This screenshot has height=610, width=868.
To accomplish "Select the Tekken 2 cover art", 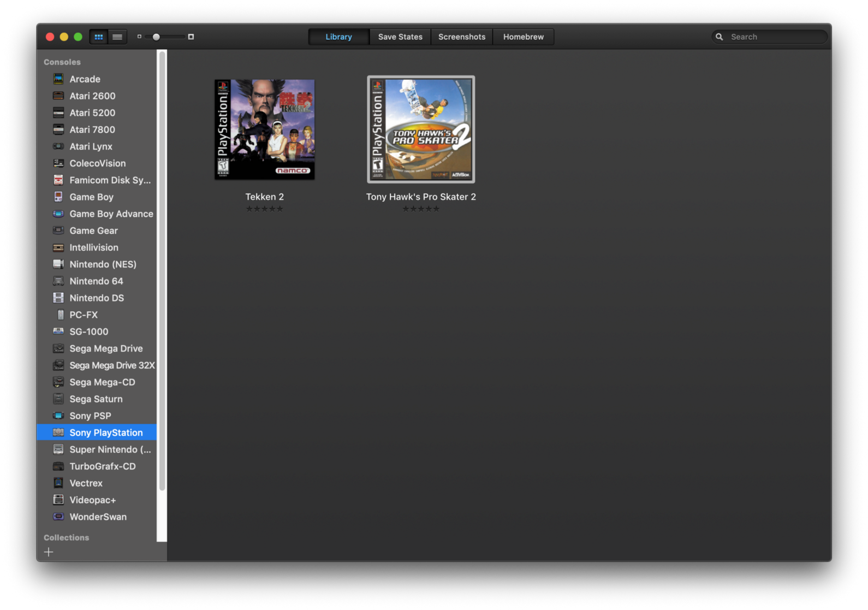I will point(265,129).
